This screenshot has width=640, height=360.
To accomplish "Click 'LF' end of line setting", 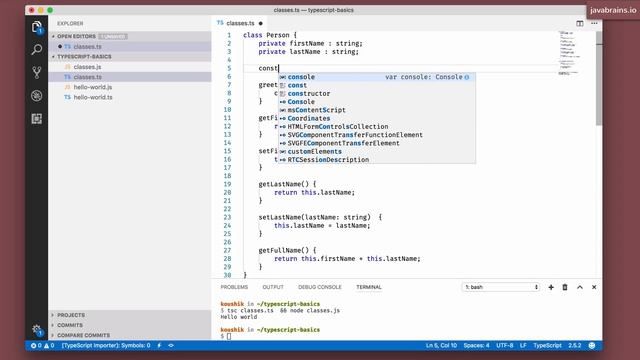I will [523, 346].
